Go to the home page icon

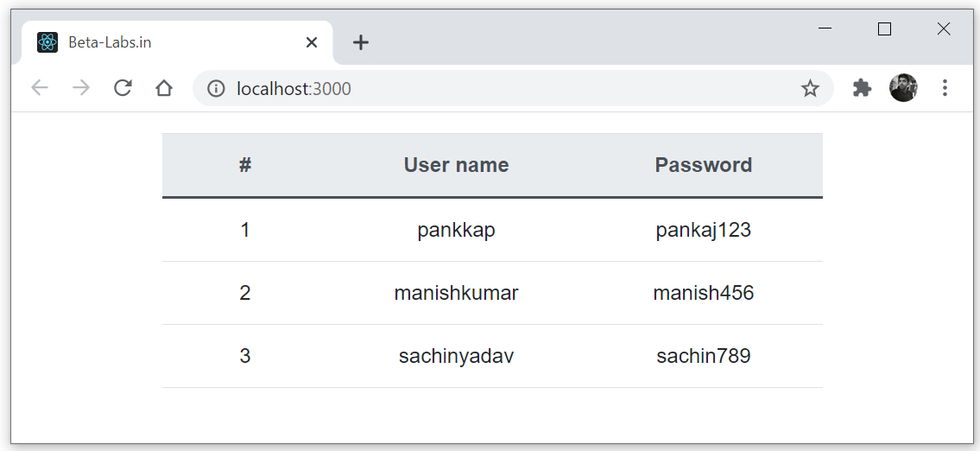click(164, 88)
